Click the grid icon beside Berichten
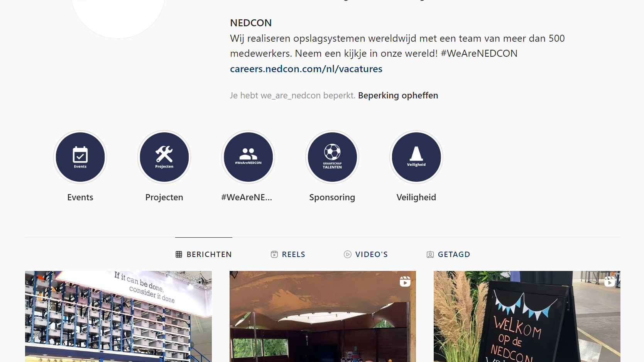644x362 pixels. [179, 254]
